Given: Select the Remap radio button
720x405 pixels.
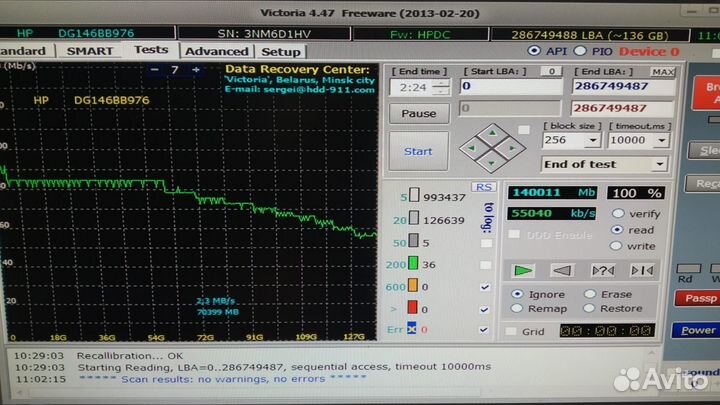Looking at the screenshot, I should coord(517,308).
